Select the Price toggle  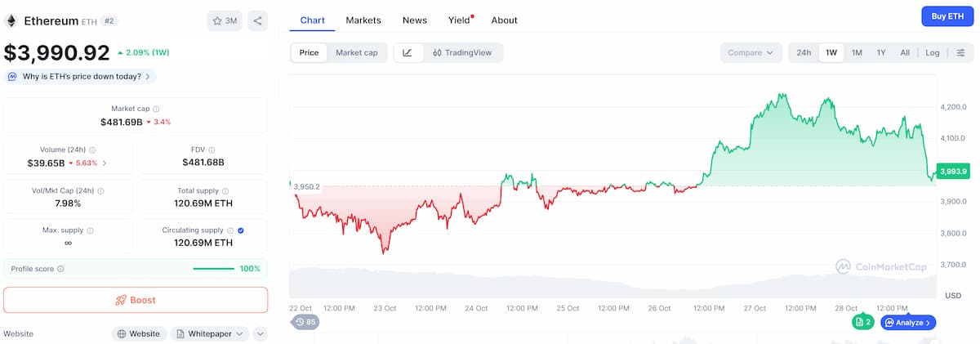(310, 53)
